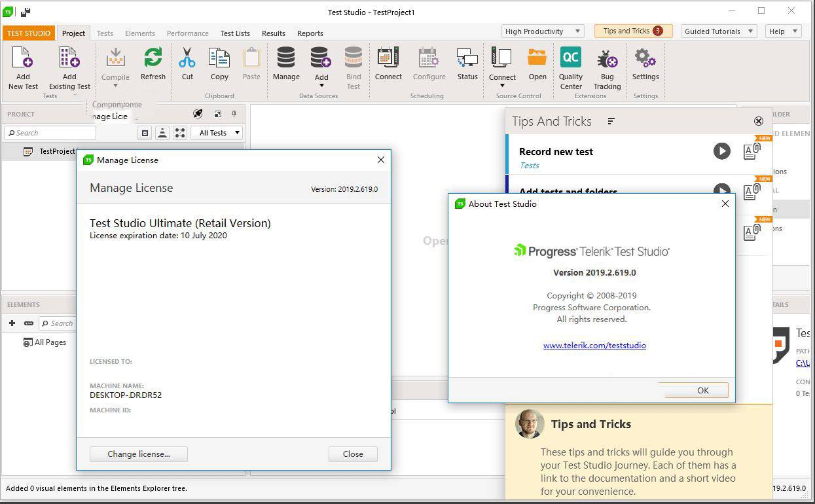Click the sort icon beside Tips And Tricks title
Image resolution: width=815 pixels, height=504 pixels.
pos(611,121)
